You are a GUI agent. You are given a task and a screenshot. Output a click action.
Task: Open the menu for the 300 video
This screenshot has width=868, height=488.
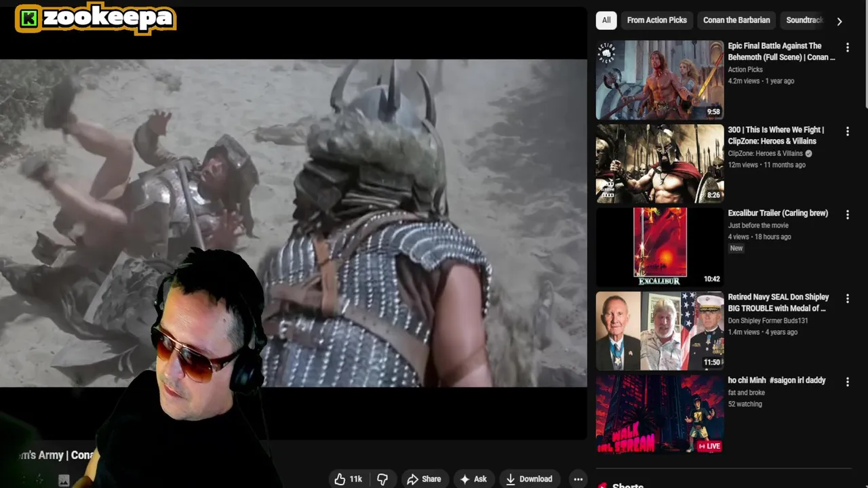847,131
